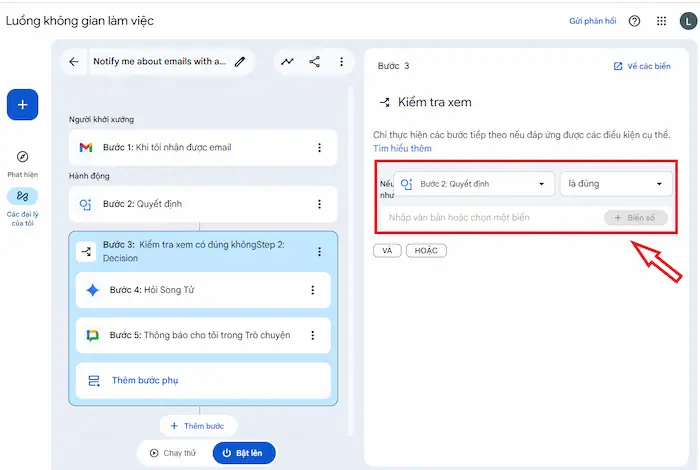Click the Decide icon in Bước 2 row
Image resolution: width=700 pixels, height=470 pixels.
click(x=85, y=204)
